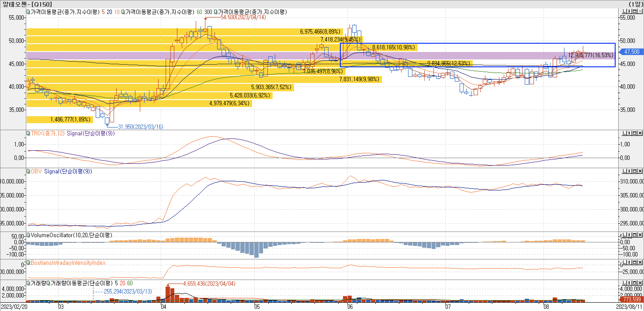Maximize the main price chart panel
This screenshot has height=311, width=644.
pos(635,12)
